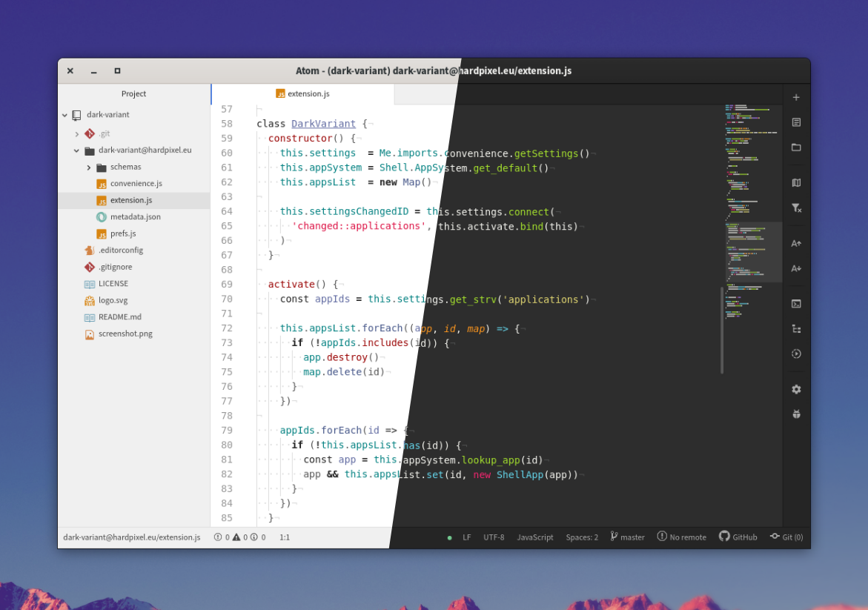
Task: Click the editor vertical scrollbar
Action: pyautogui.click(x=722, y=331)
